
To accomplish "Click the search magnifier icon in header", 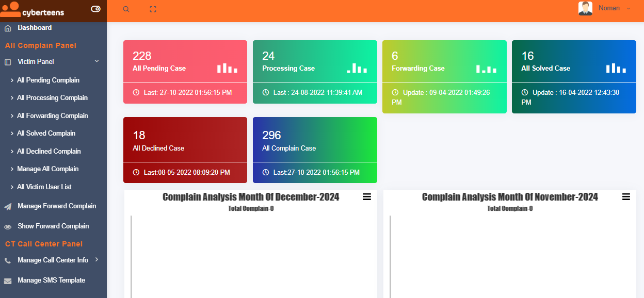I will [x=126, y=9].
